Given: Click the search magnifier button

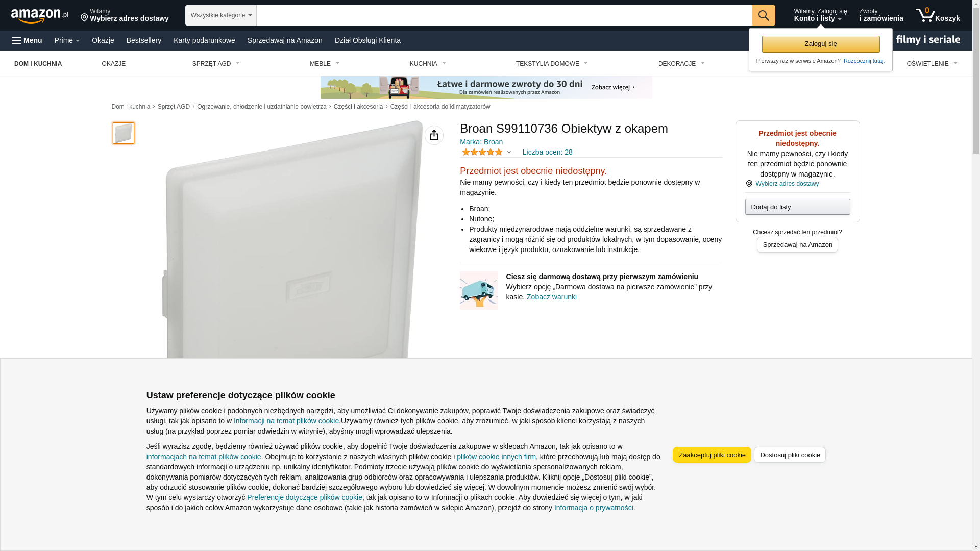Looking at the screenshot, I should point(764,15).
